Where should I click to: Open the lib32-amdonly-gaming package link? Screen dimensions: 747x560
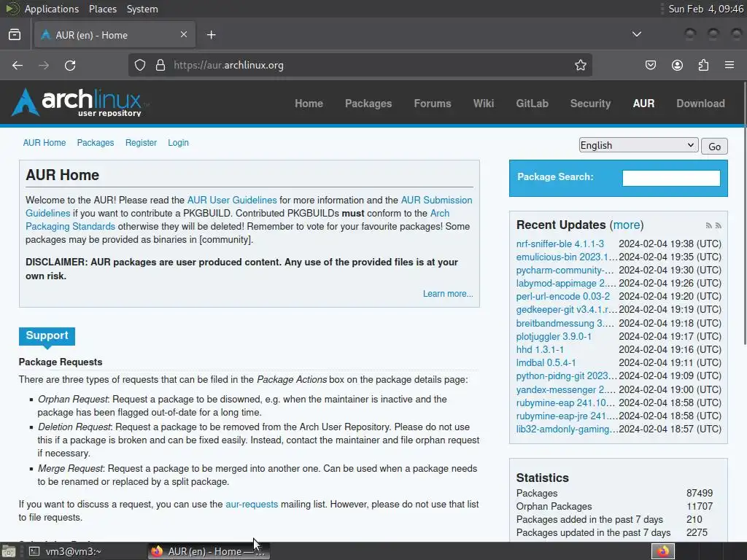[566, 429]
